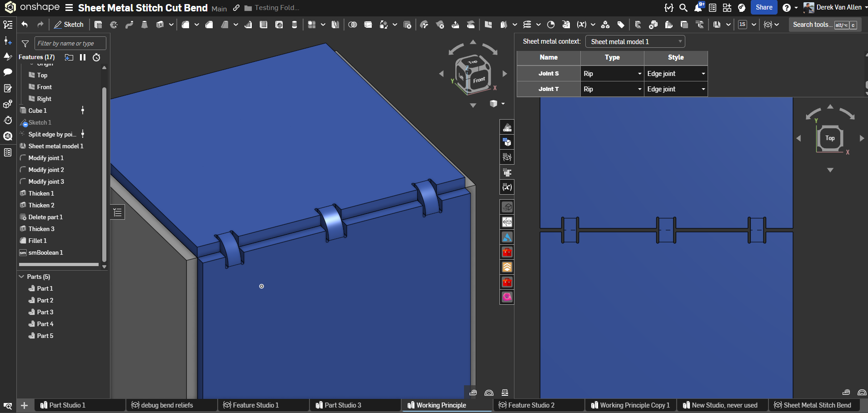
Task: Click the Main branch label
Action: (x=219, y=9)
